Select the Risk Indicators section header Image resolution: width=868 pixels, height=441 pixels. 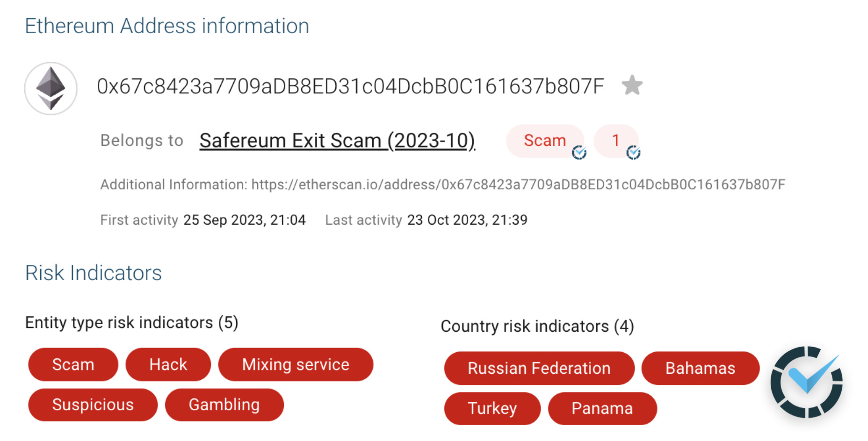(x=94, y=272)
